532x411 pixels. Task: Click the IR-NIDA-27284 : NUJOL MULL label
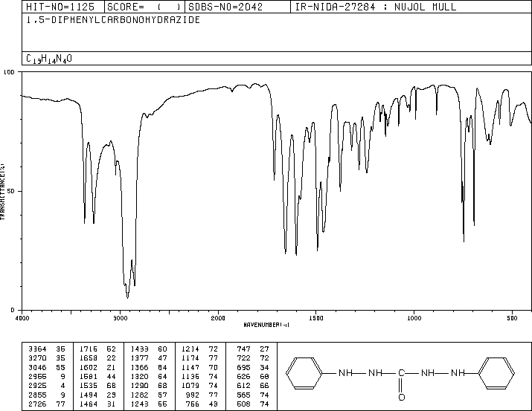pos(376,7)
